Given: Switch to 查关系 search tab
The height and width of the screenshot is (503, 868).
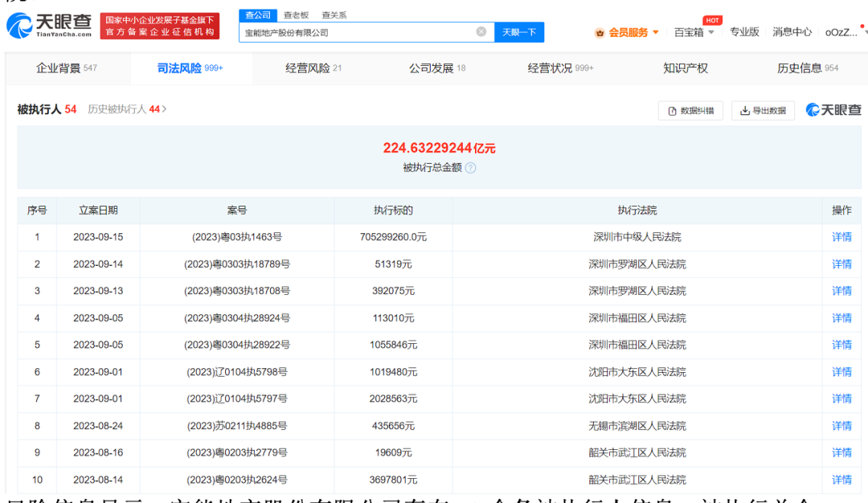Looking at the screenshot, I should (334, 15).
